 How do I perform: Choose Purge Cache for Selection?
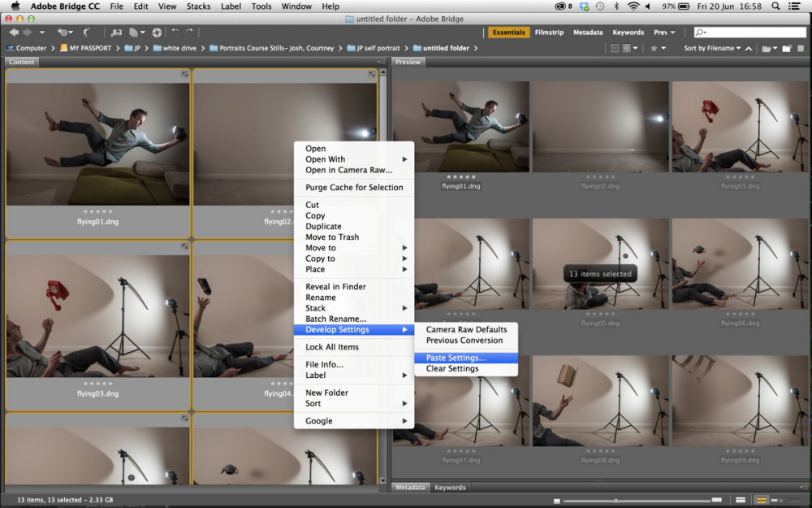pos(354,187)
